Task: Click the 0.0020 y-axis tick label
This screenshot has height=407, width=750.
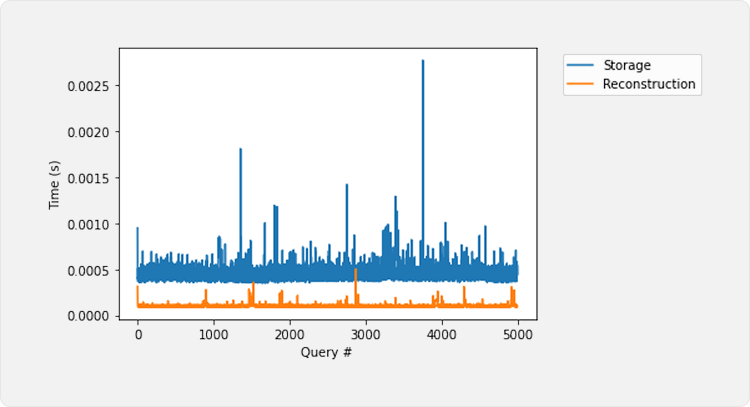Action: [x=87, y=132]
